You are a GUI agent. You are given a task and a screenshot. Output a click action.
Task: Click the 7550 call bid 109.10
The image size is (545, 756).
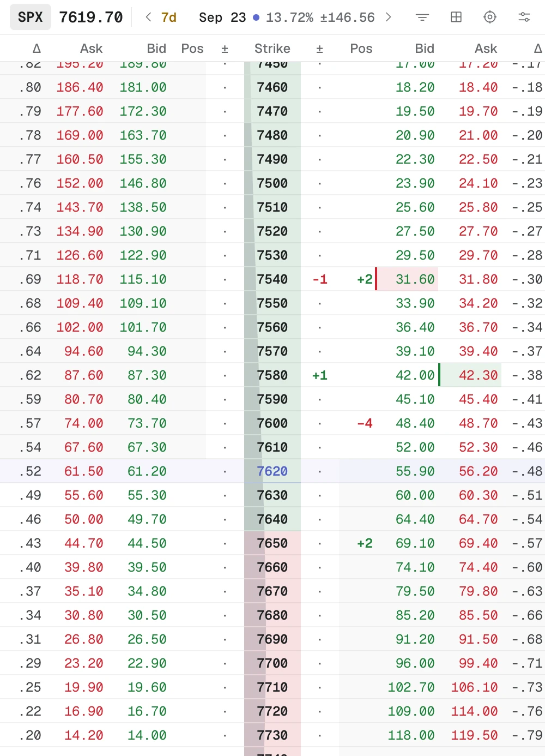point(143,303)
